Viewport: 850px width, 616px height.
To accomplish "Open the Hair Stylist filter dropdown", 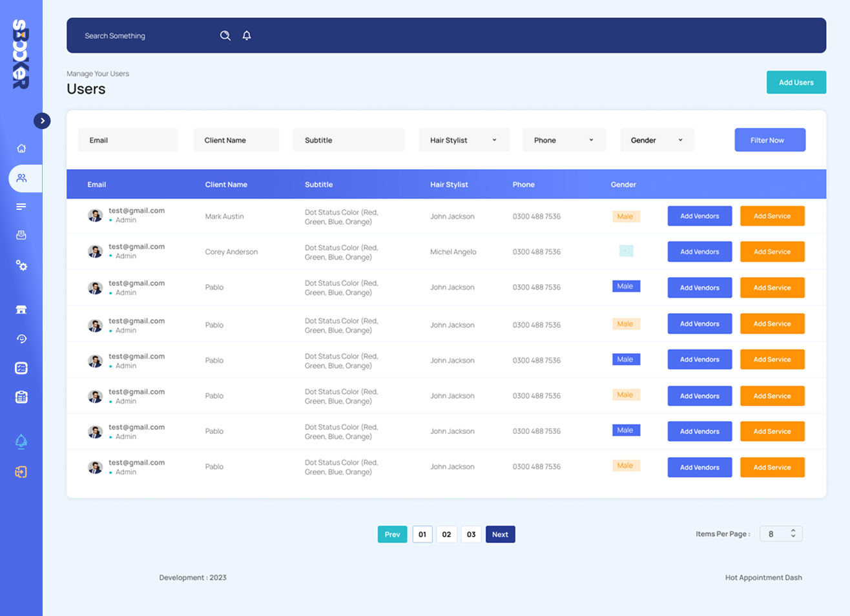I will pos(464,140).
